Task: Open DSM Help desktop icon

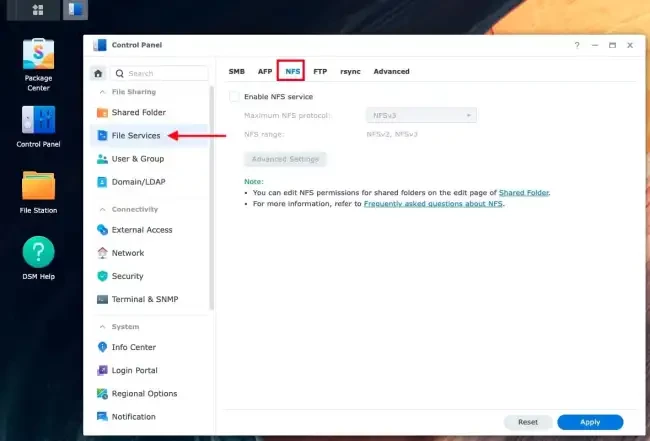Action: click(x=38, y=258)
